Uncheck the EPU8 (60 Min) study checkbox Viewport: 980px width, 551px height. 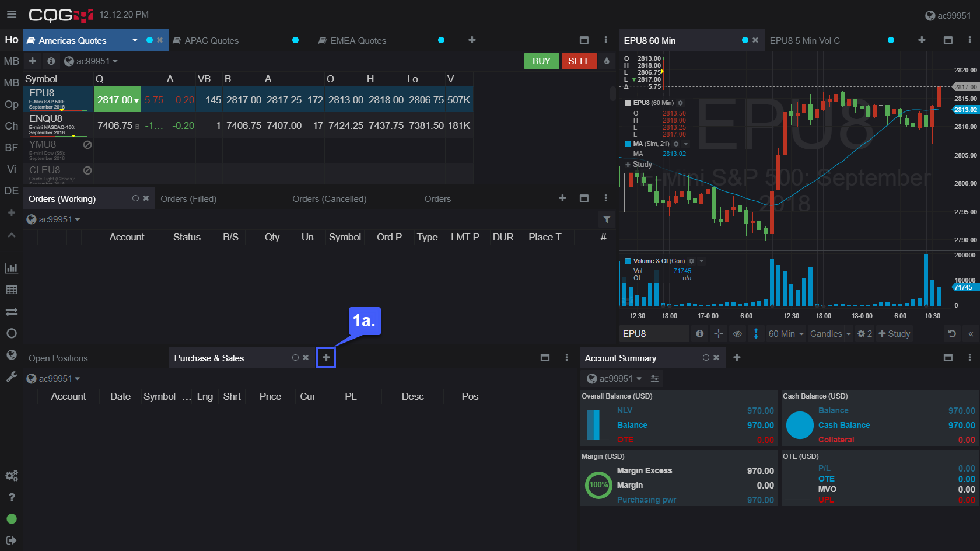coord(628,103)
